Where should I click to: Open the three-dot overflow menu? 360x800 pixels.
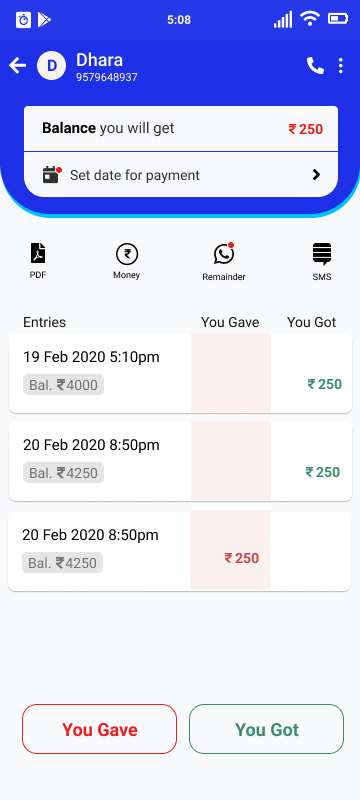(x=341, y=65)
